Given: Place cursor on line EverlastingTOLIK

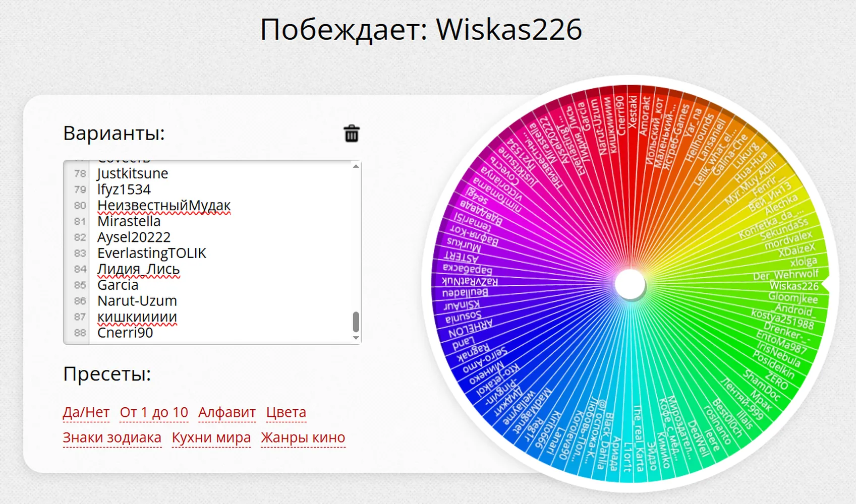Looking at the screenshot, I should 152,253.
